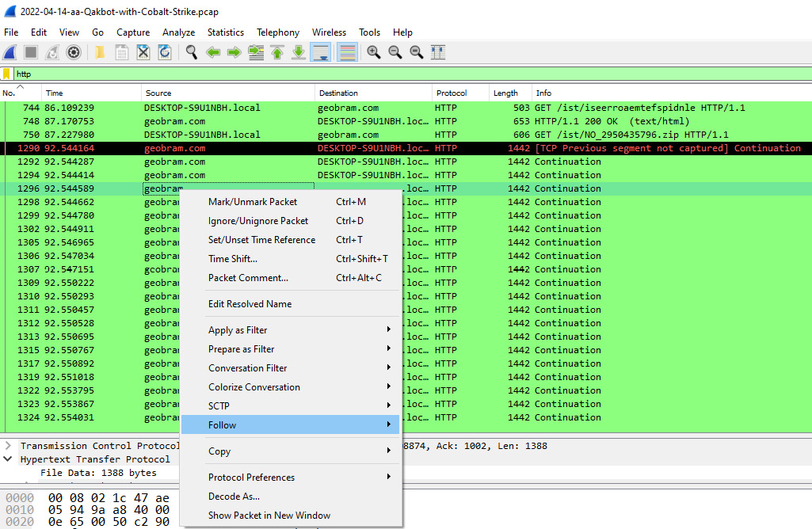Close this capture file icon
812x529 pixels.
[x=143, y=52]
